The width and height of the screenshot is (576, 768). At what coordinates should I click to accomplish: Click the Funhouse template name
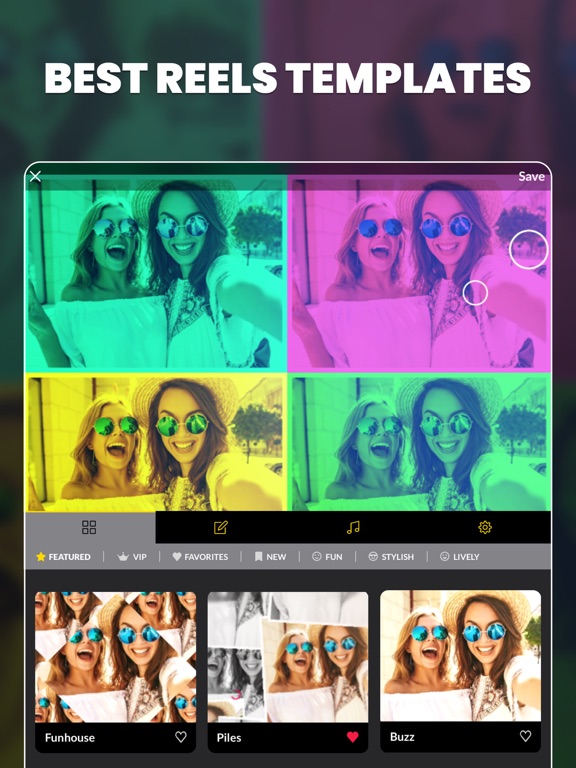click(70, 738)
